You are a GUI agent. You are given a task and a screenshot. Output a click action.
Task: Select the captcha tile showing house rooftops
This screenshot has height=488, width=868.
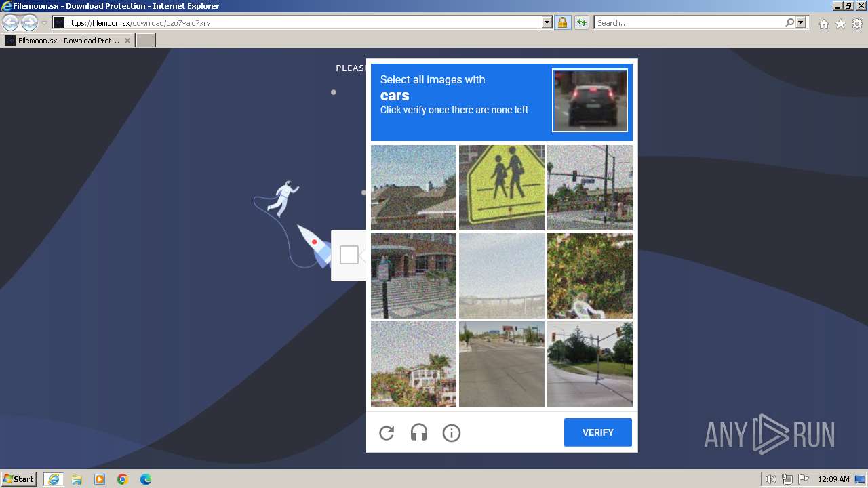414,188
